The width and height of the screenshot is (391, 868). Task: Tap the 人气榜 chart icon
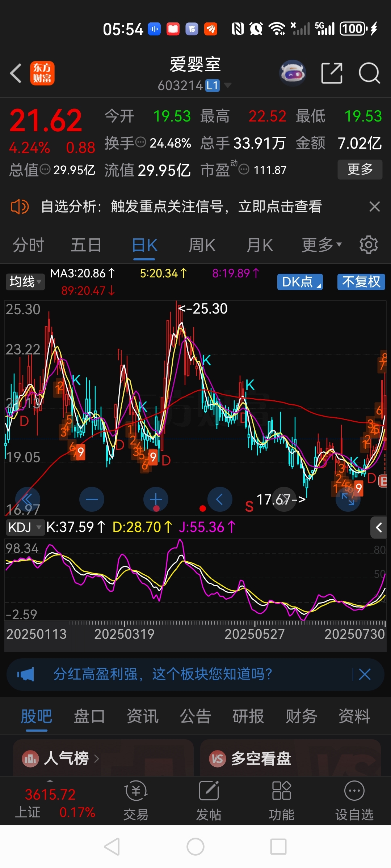click(x=30, y=758)
